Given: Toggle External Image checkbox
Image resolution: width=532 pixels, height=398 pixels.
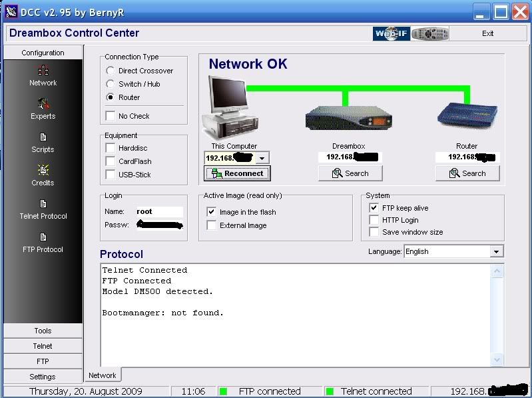Looking at the screenshot, I should pos(211,225).
